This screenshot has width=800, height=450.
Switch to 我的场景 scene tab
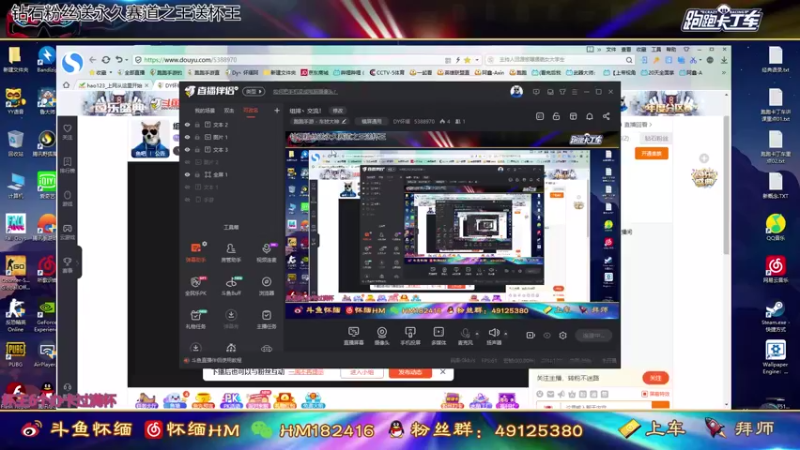[x=205, y=110]
